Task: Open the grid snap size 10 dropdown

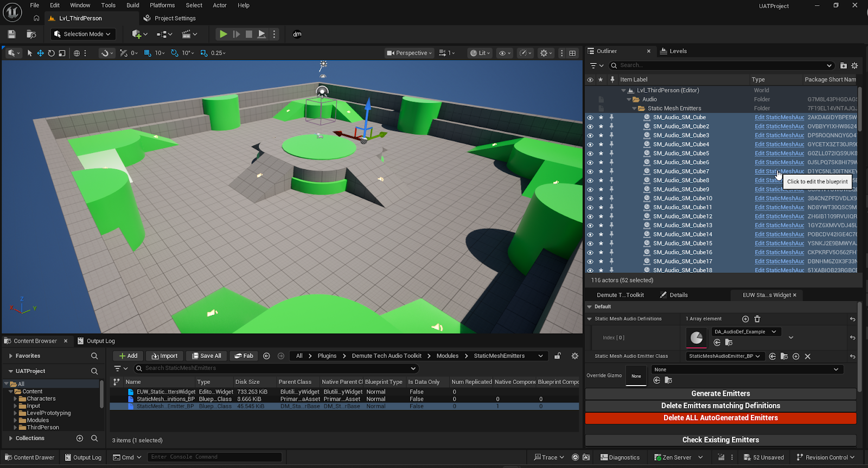Action: point(159,53)
